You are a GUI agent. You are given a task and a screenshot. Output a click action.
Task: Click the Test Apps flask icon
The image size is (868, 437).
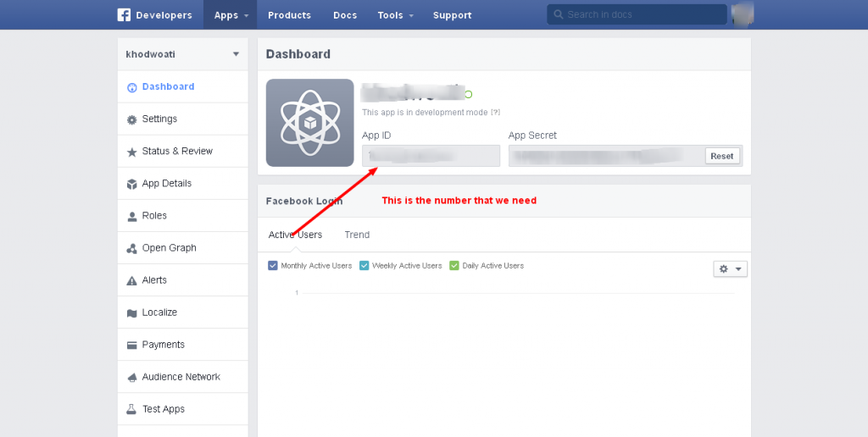(131, 409)
